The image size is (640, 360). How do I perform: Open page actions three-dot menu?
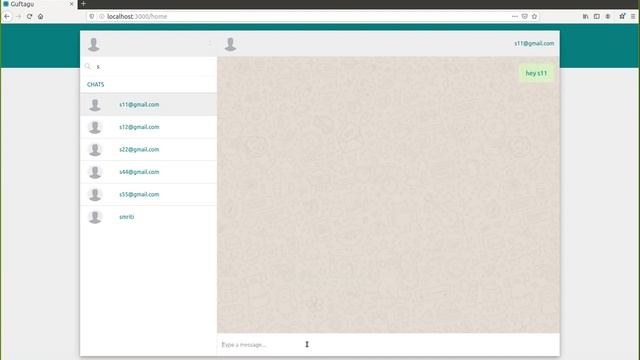pos(515,16)
